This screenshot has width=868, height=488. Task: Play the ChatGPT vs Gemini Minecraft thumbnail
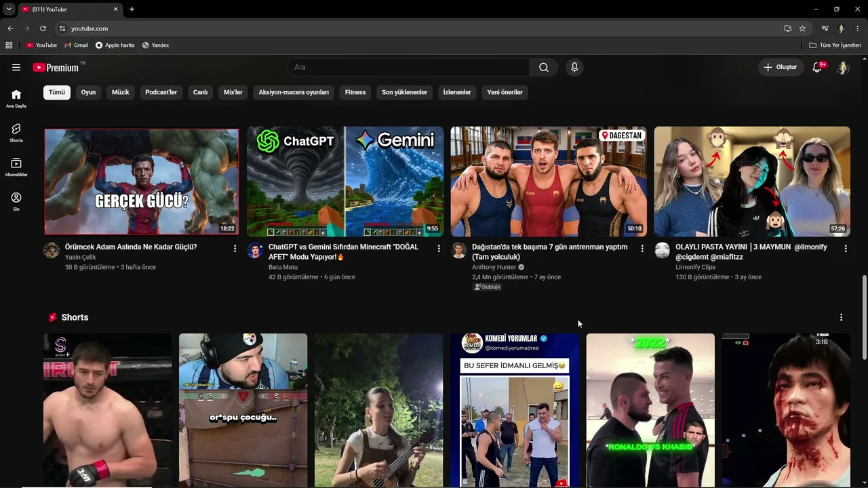[345, 181]
